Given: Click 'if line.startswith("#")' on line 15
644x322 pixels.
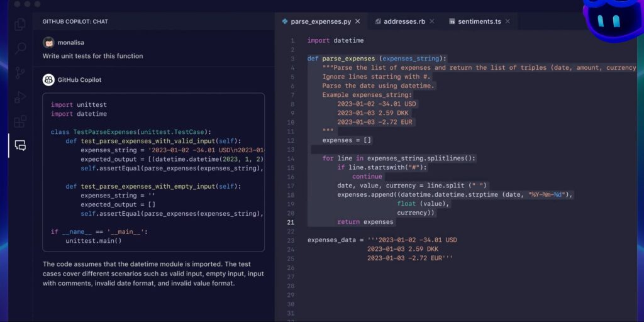Looking at the screenshot, I should [x=382, y=167].
